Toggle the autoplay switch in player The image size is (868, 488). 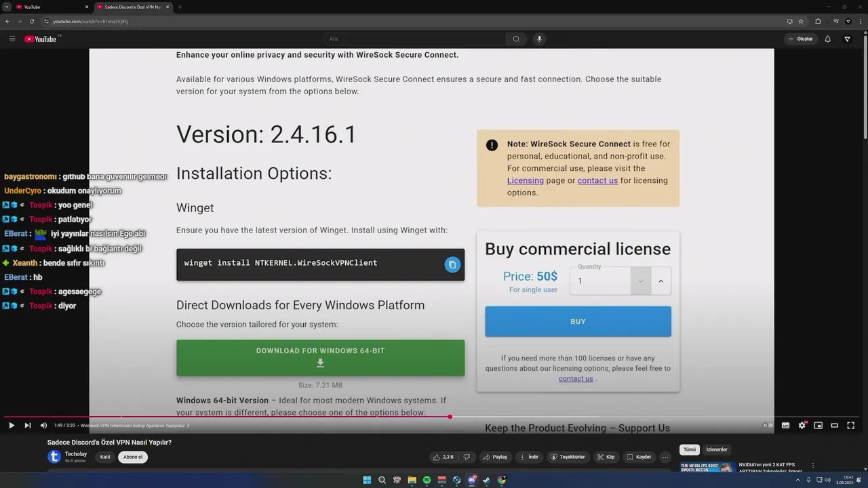coord(768,426)
